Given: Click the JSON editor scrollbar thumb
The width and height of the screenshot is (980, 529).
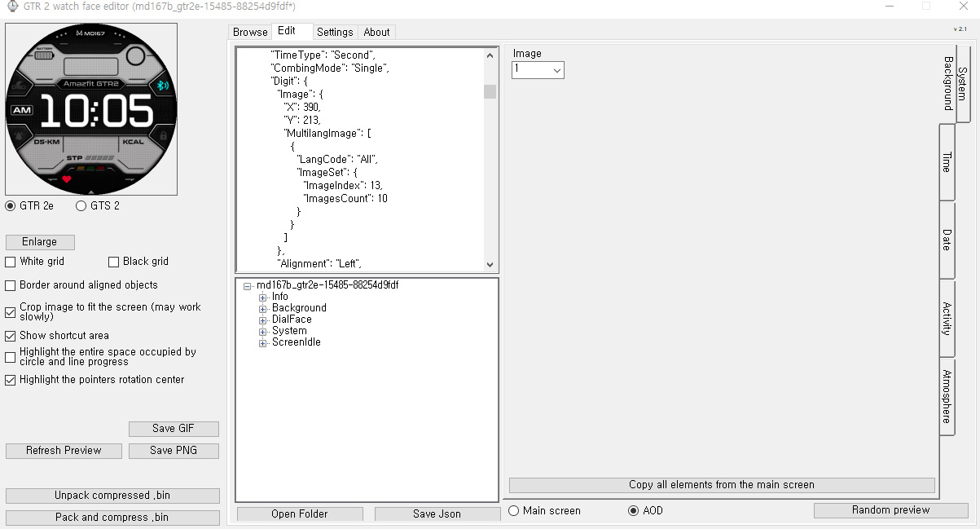Looking at the screenshot, I should (x=490, y=91).
